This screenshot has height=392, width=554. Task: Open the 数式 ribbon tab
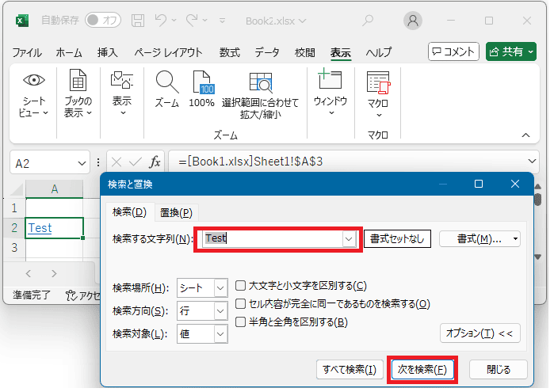tap(230, 52)
